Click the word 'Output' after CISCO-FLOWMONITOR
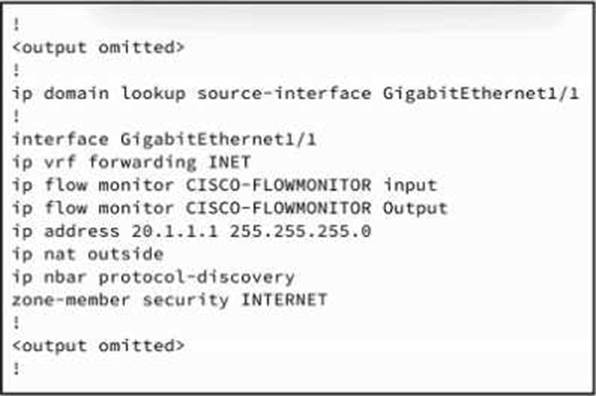 point(415,209)
